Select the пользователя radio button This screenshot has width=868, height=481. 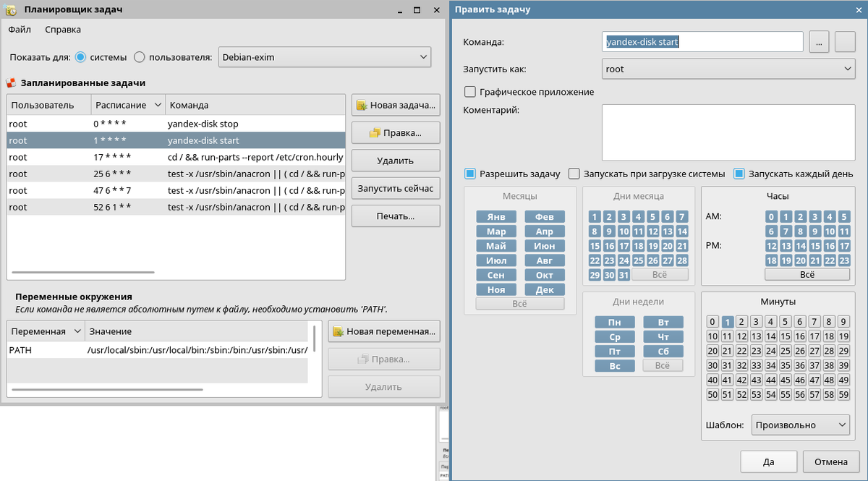click(140, 57)
